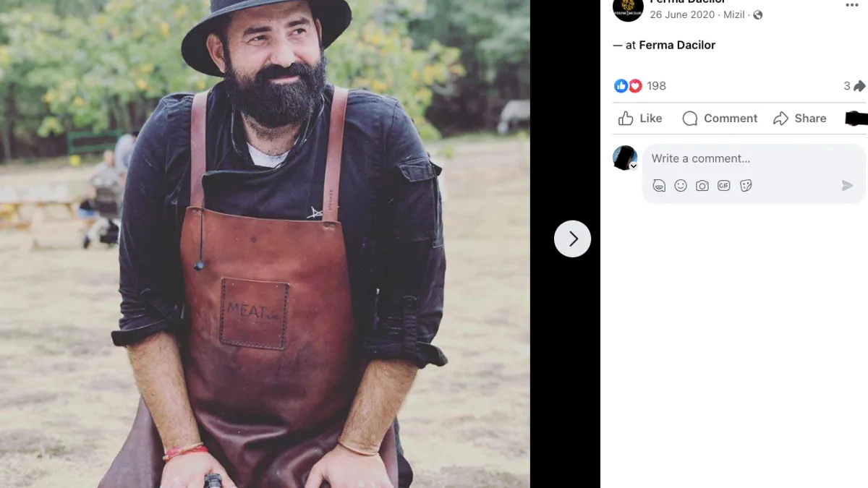Click the 26 June 2020 post date
This screenshot has height=488, width=868.
(x=682, y=15)
